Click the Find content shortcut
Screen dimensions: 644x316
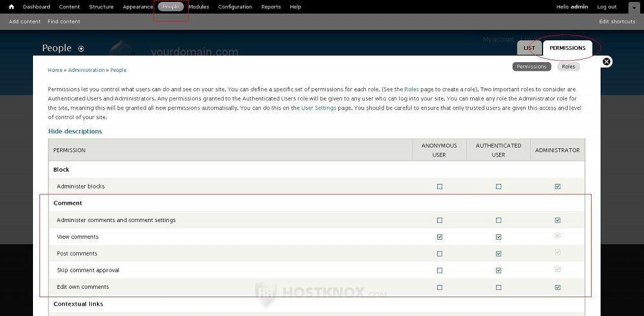coord(63,21)
